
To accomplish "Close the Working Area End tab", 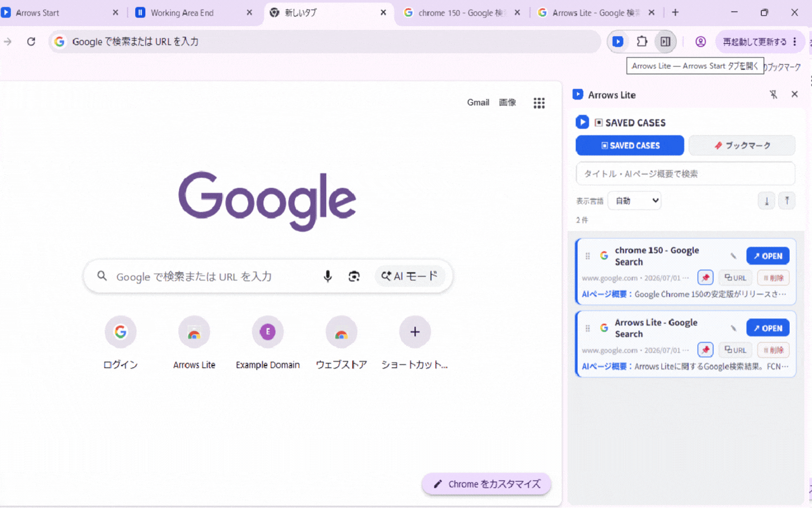I will click(x=249, y=13).
